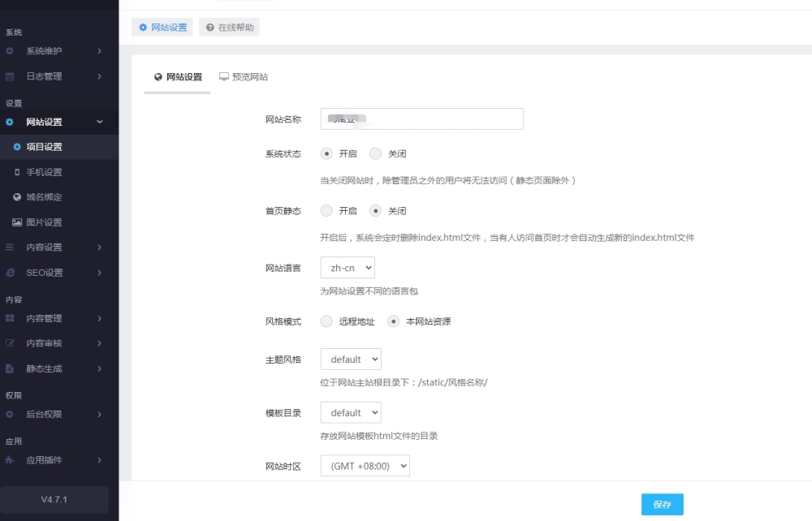Click the 系统维护 gear icon
This screenshot has width=812, height=521.
tap(10, 51)
